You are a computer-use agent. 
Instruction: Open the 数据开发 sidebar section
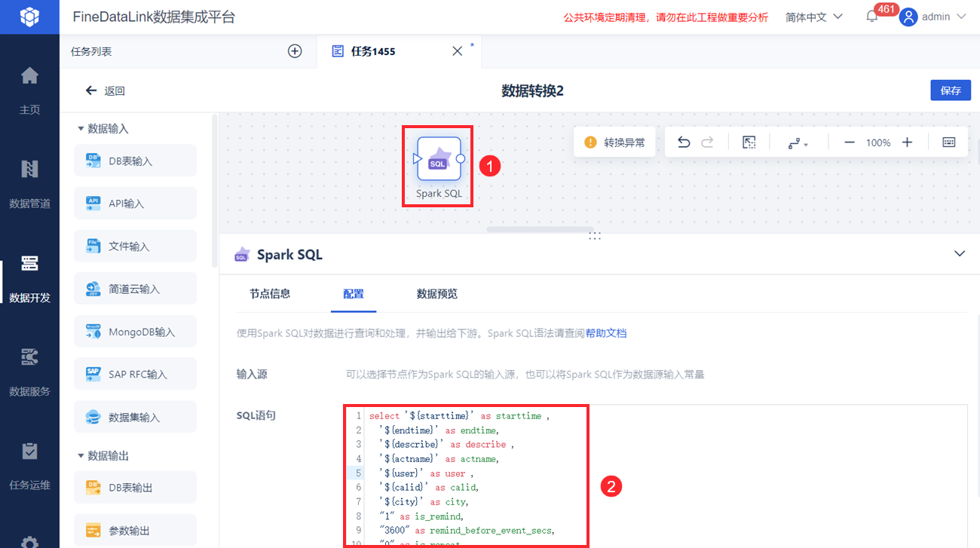click(x=29, y=279)
